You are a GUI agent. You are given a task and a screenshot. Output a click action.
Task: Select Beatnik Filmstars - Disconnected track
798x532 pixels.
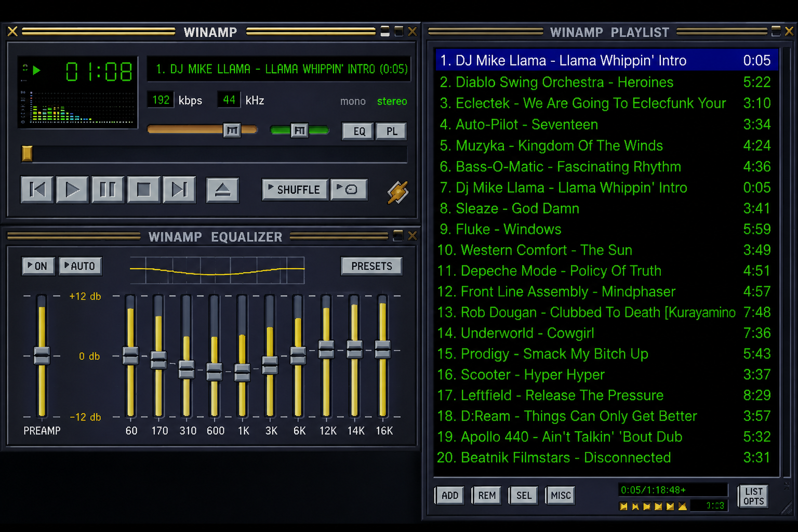606,458
